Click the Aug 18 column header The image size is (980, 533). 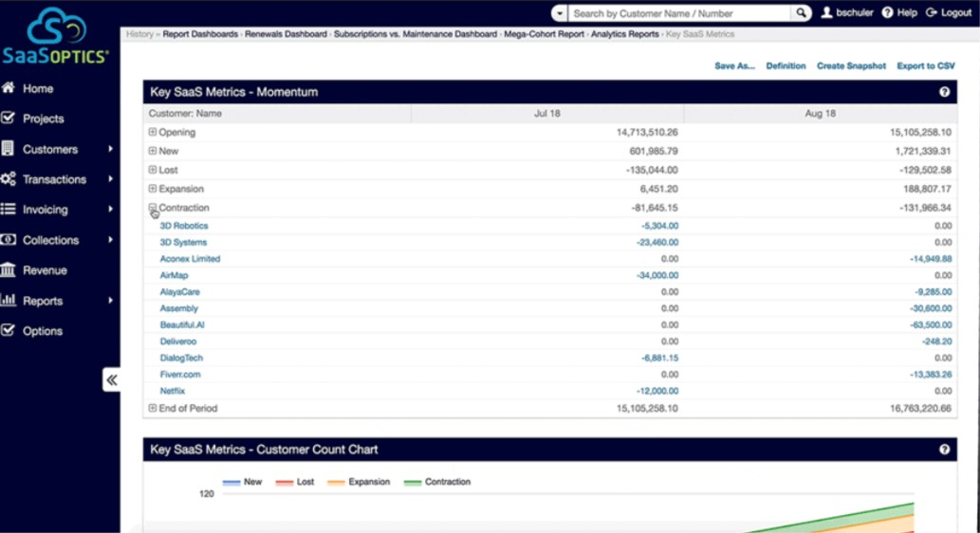(x=820, y=114)
